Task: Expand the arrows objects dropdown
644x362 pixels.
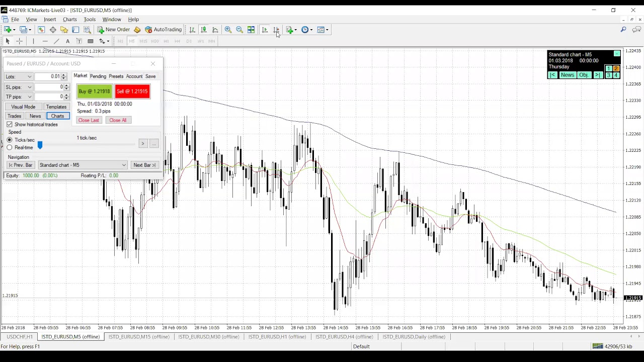Action: (108, 41)
